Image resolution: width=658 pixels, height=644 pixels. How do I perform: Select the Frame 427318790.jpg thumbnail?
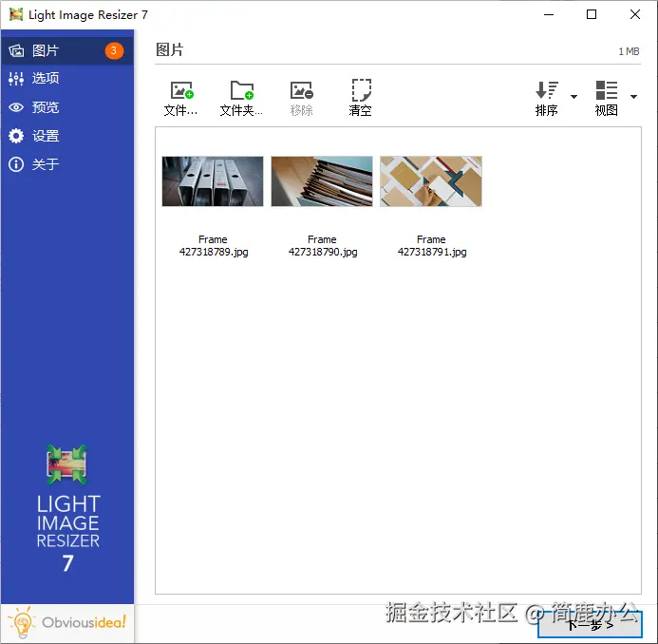tap(322, 181)
